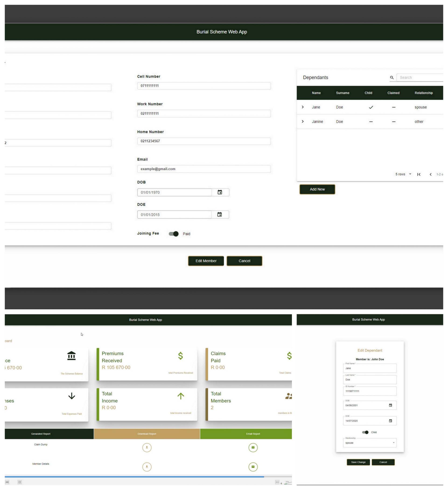The width and height of the screenshot is (448, 490).
Task: Click the Add New dependant button
Action: (x=317, y=189)
